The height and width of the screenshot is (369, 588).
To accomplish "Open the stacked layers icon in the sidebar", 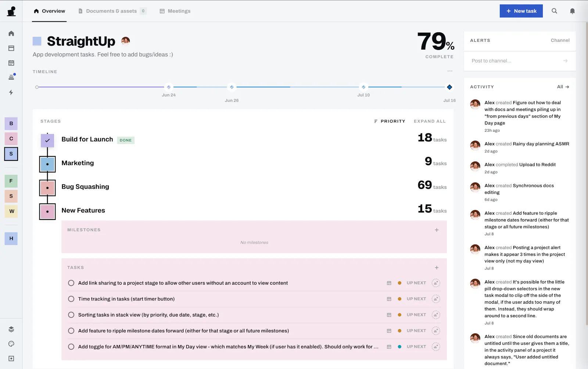I will click(x=11, y=329).
